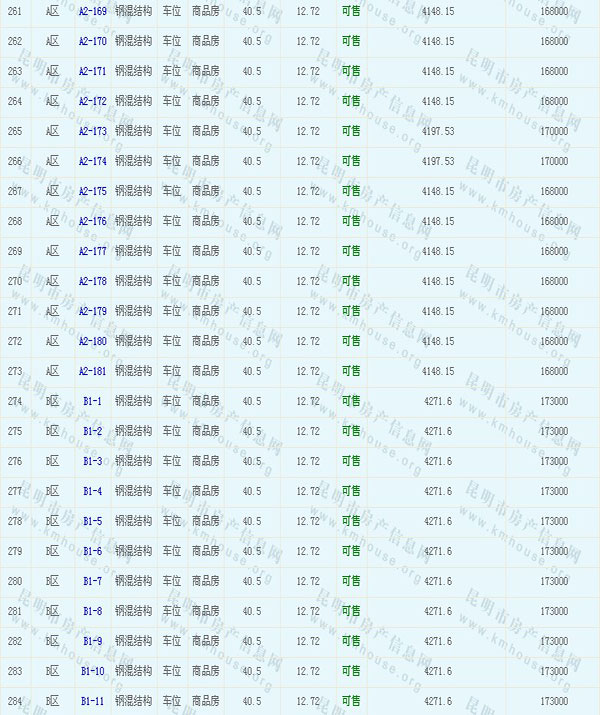
Task: Click the B1-1 unit link
Action: pyautogui.click(x=92, y=401)
